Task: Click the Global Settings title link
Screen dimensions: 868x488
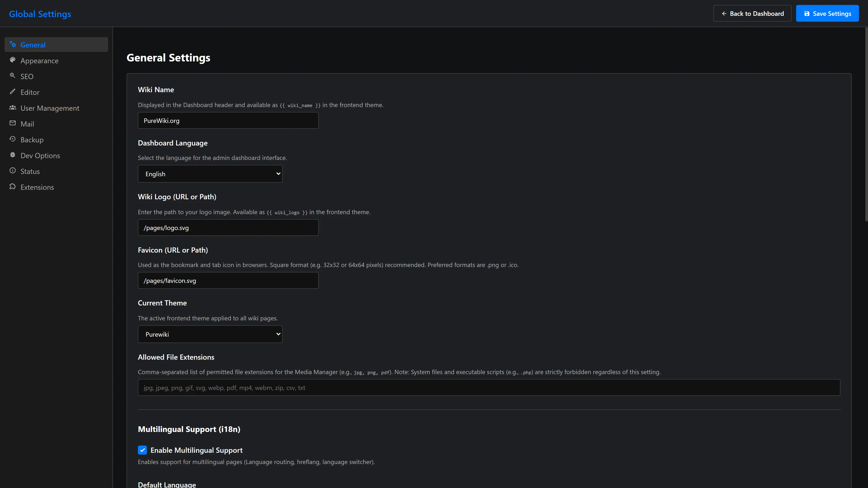Action: (x=40, y=14)
